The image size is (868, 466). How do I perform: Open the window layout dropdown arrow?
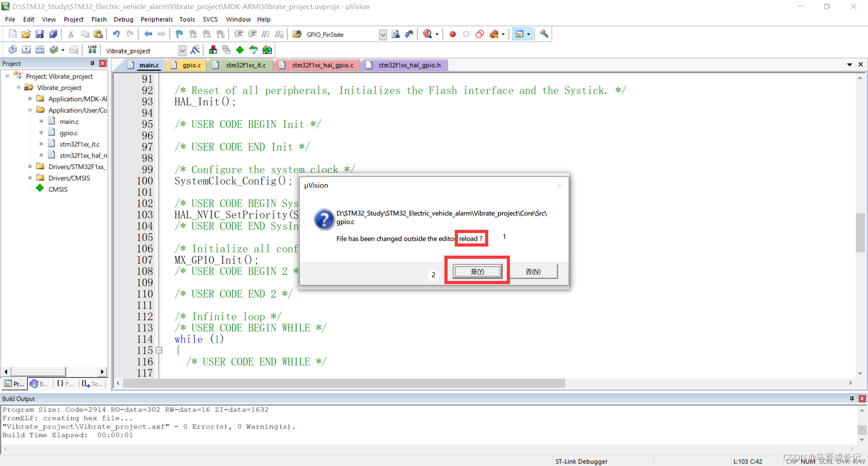[x=528, y=34]
